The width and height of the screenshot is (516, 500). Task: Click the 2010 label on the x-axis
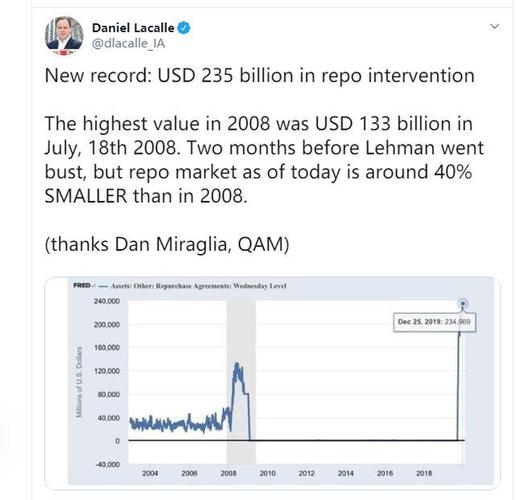tap(268, 473)
